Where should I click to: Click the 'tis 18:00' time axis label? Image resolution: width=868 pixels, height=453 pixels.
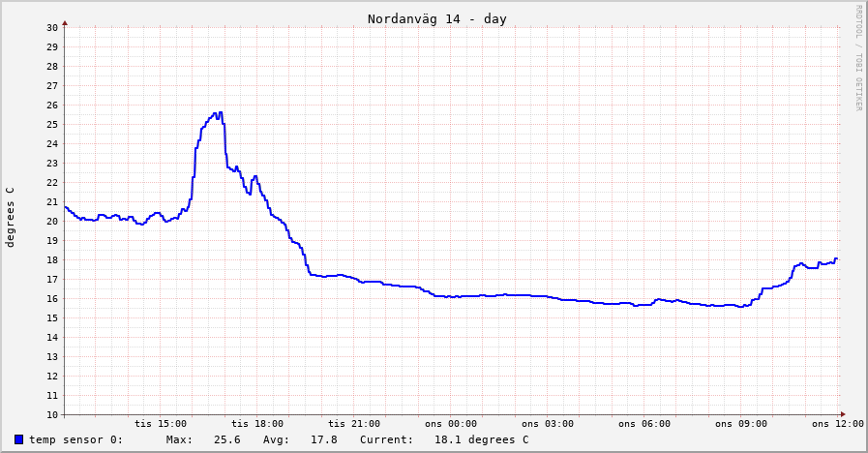257,424
